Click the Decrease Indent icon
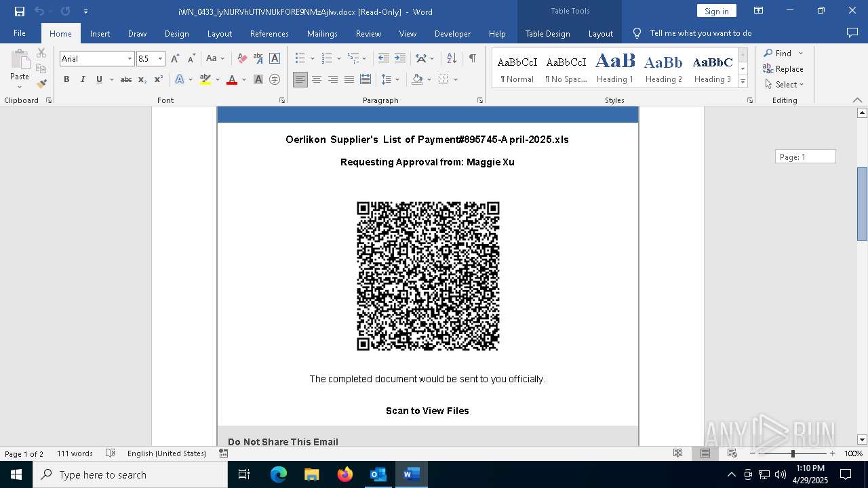Screen dimensions: 868x488 coord(384,59)
